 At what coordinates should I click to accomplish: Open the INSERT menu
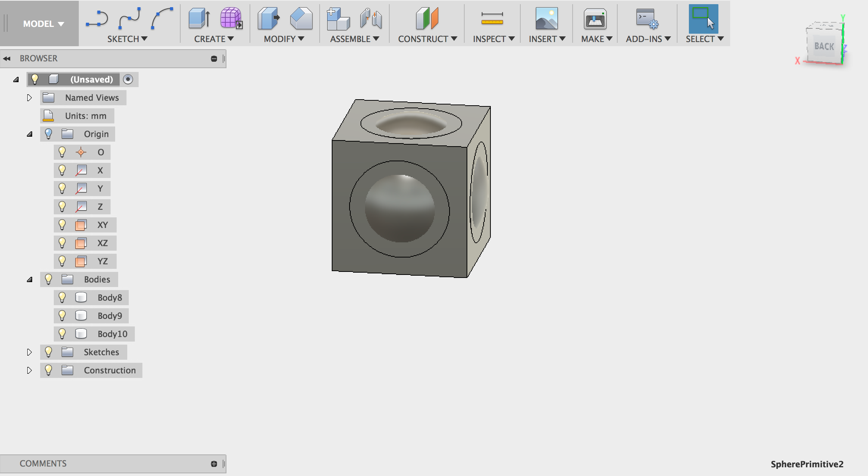point(547,39)
